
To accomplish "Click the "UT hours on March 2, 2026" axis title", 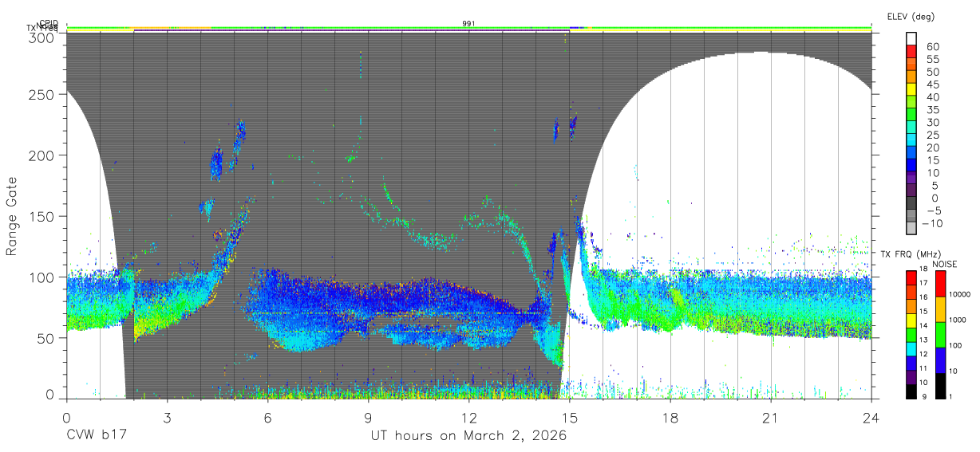I will tap(468, 436).
